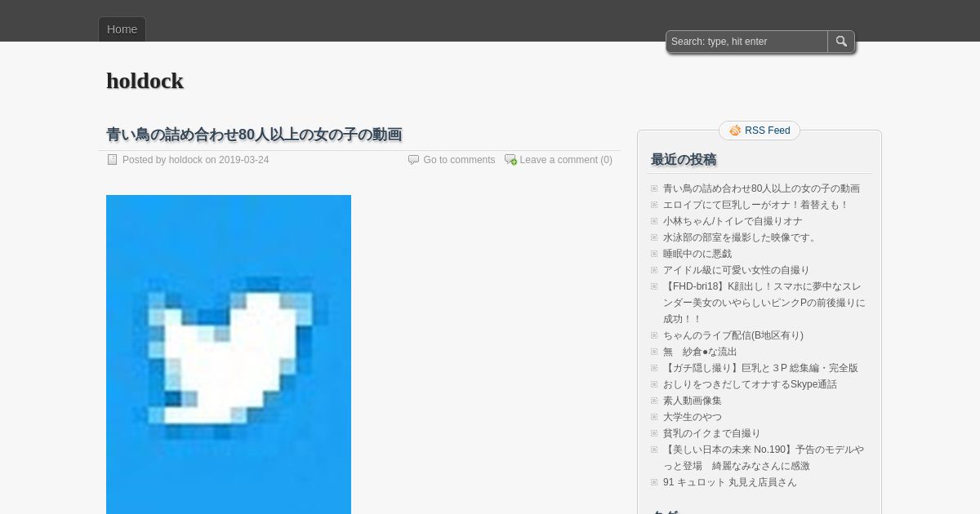Open sidebar post 無 紗倉●な流出
Viewport: 980px width, 514px height.
pyautogui.click(x=700, y=352)
